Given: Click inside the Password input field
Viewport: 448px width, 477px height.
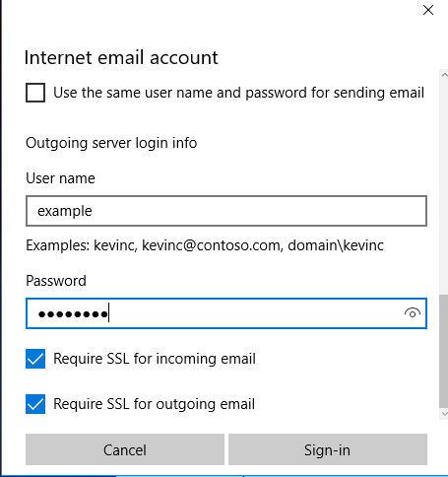Looking at the screenshot, I should pyautogui.click(x=226, y=313).
